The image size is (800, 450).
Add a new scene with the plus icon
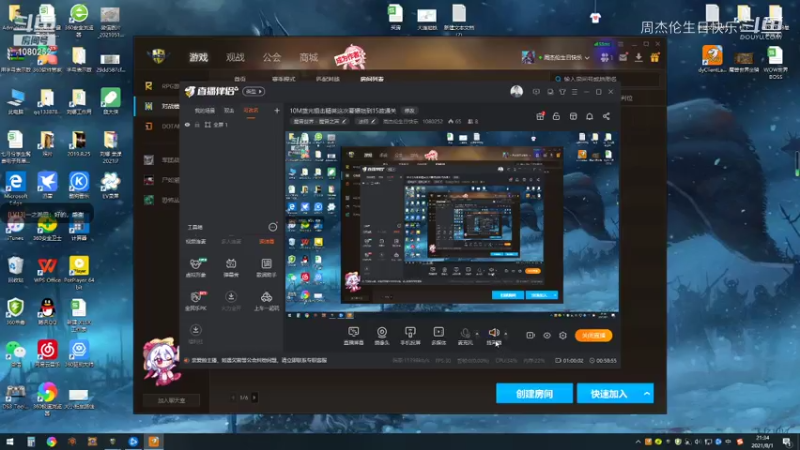click(277, 110)
